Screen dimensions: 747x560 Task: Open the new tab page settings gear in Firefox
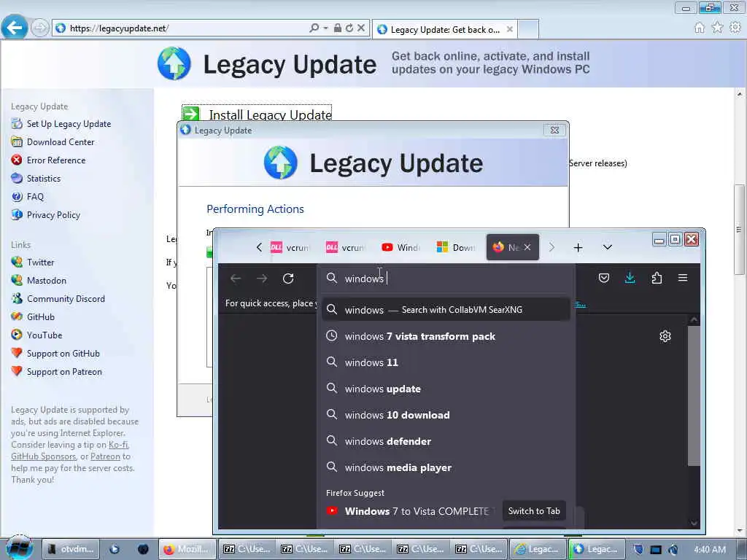pyautogui.click(x=665, y=336)
